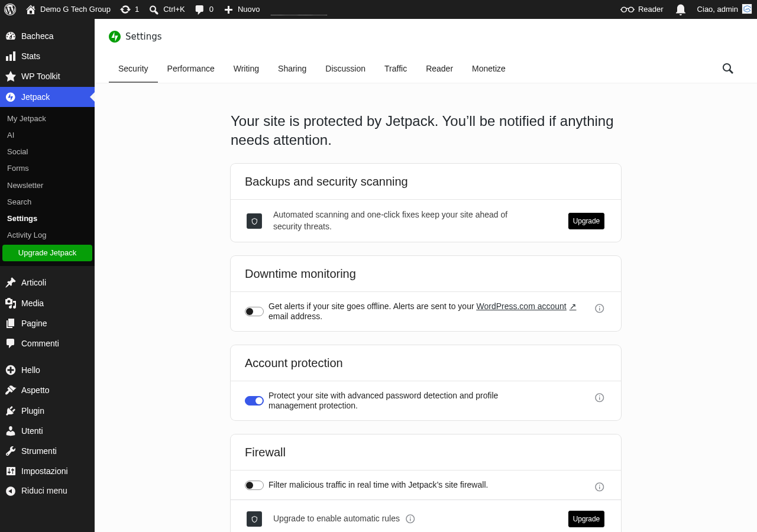Open Social submenu item
Image resolution: width=757 pixels, height=532 pixels.
click(47, 152)
